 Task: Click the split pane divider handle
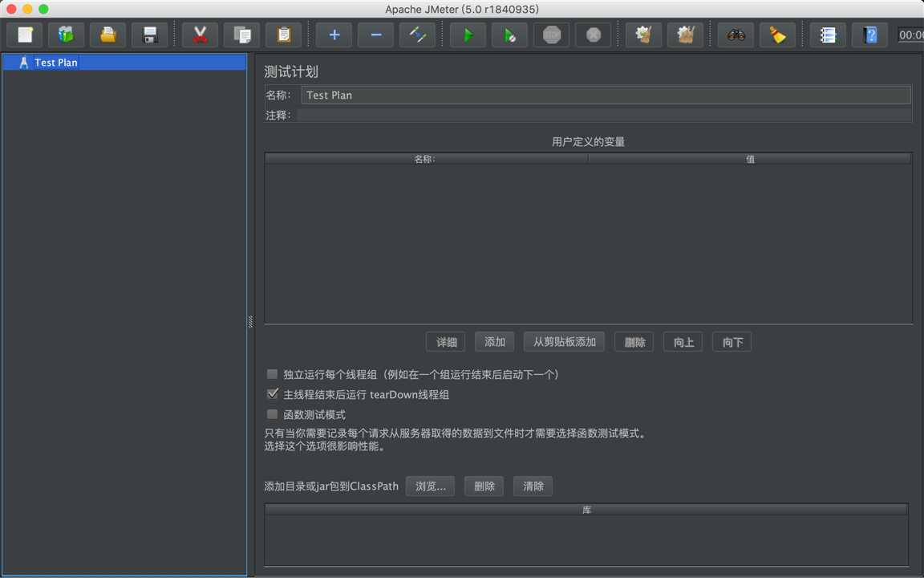[x=250, y=321]
